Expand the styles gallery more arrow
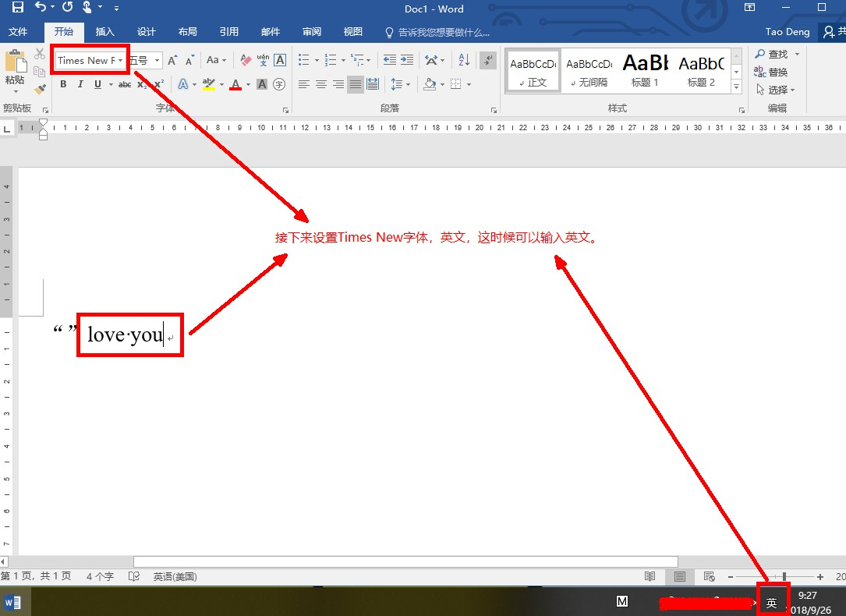This screenshot has height=616, width=846. pos(737,87)
